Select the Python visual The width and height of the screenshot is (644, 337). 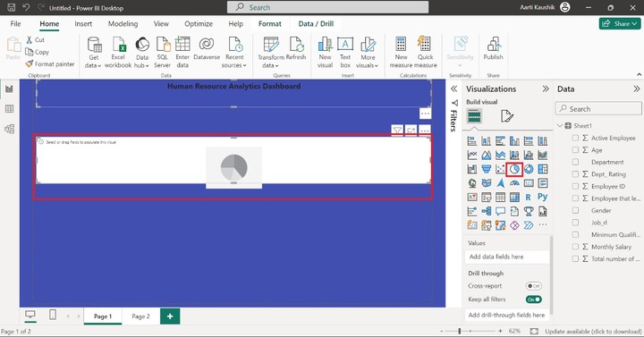pyautogui.click(x=543, y=197)
